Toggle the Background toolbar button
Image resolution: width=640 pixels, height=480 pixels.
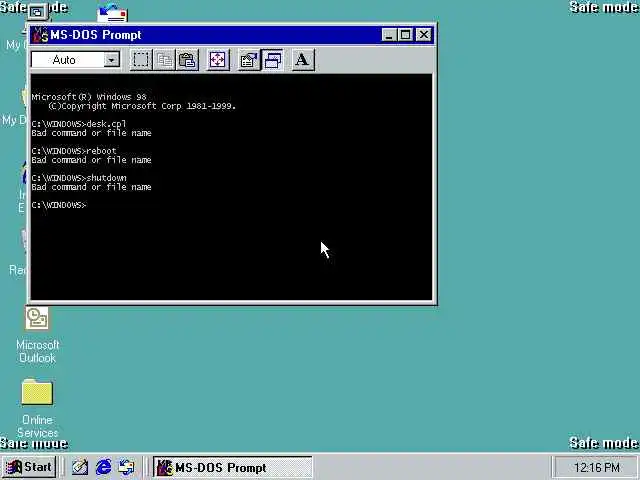[272, 60]
